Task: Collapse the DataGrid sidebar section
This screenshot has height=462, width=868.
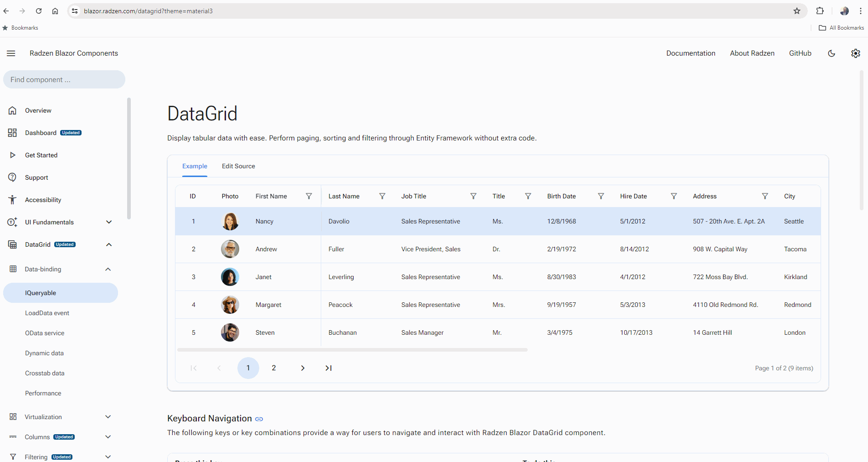Action: tap(109, 244)
